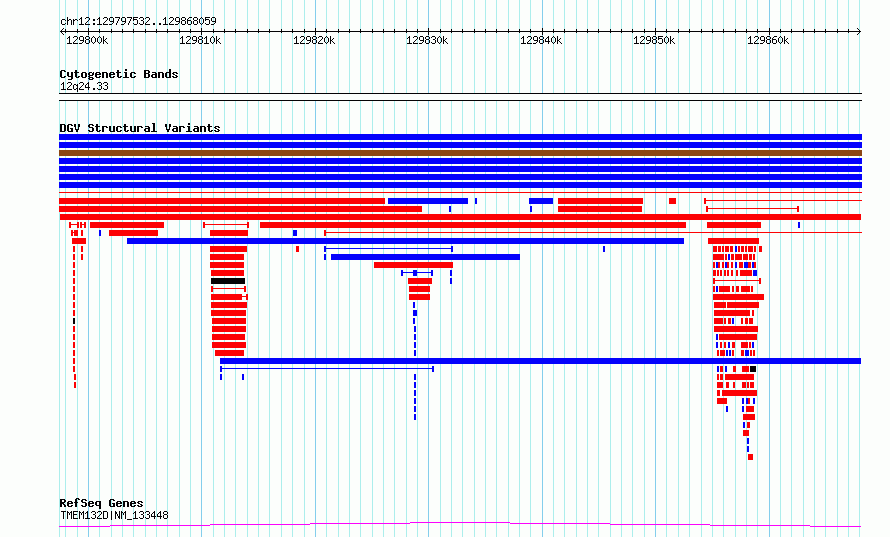Select the red variant bar from 129825k to 129832k
The image size is (890, 537).
click(x=413, y=265)
